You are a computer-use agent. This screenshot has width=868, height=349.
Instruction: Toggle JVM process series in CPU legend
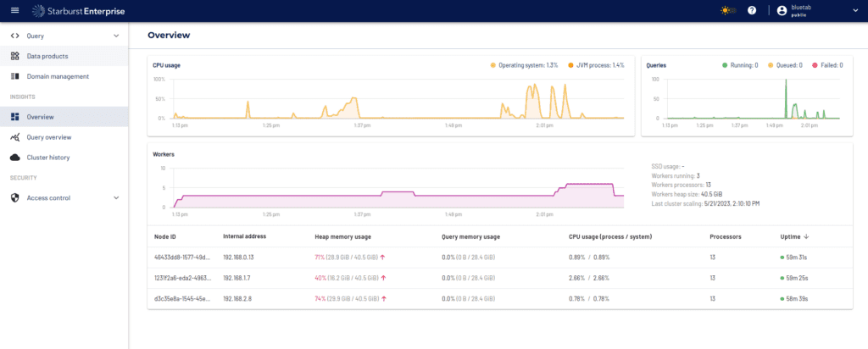coord(596,65)
